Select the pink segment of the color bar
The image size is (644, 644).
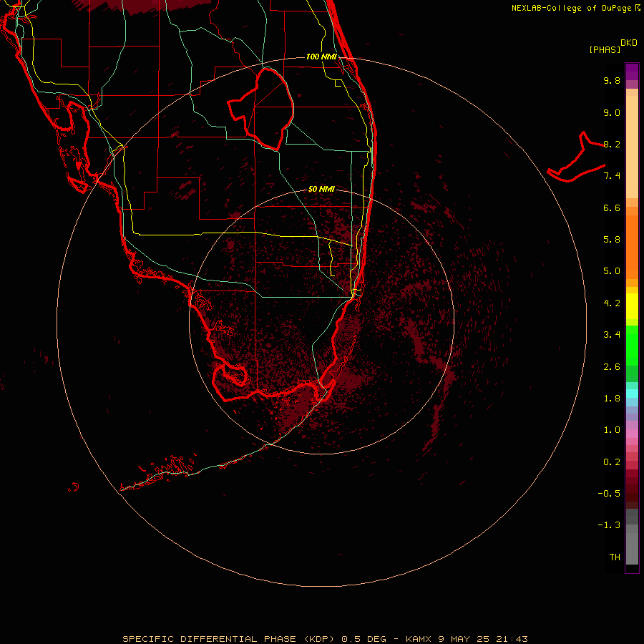pos(632,434)
